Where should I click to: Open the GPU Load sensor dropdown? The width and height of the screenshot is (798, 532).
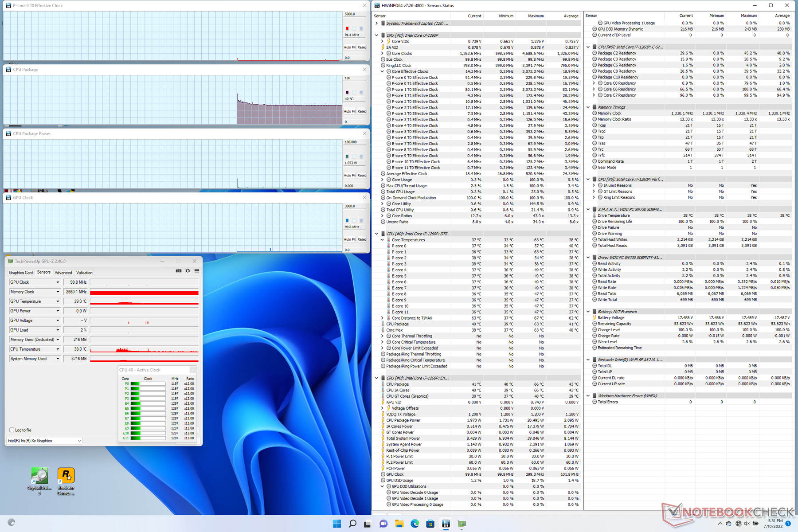57,330
